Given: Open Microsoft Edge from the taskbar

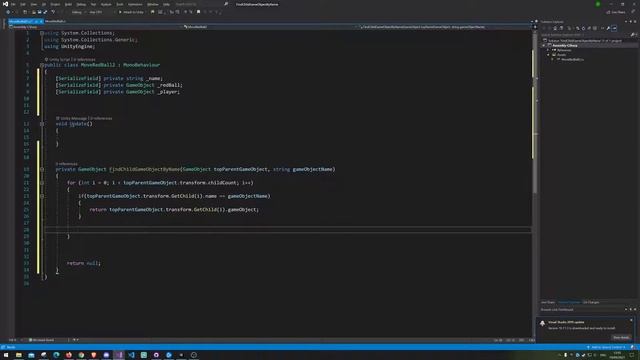Looking at the screenshot, I should [56, 355].
